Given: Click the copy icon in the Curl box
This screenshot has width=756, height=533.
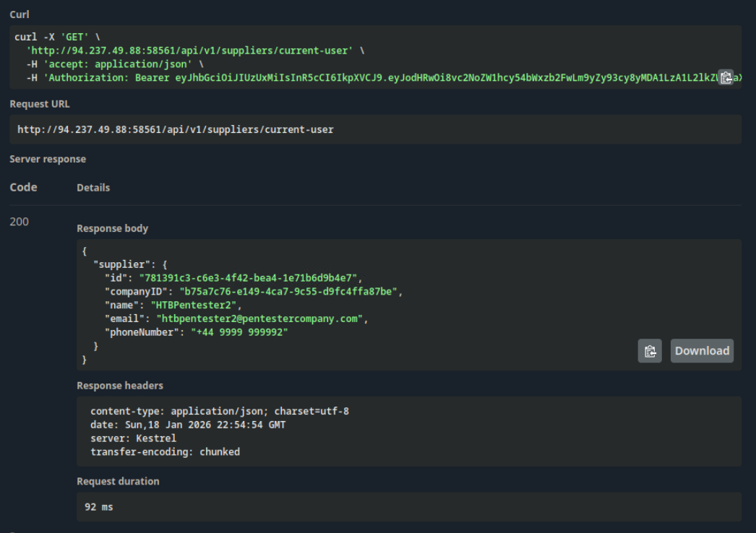Looking at the screenshot, I should click(x=726, y=78).
